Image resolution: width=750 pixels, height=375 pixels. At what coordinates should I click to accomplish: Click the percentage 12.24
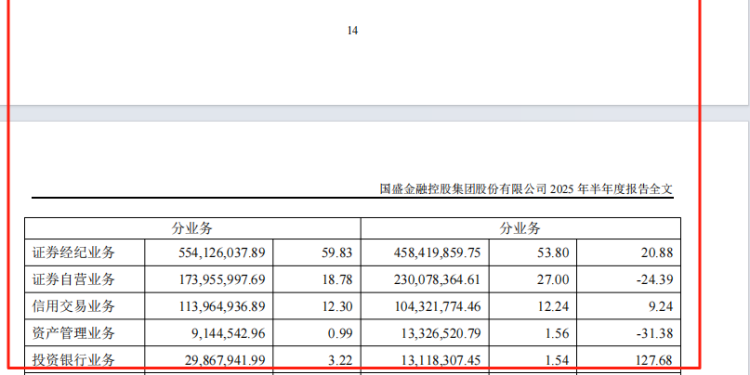[554, 306]
